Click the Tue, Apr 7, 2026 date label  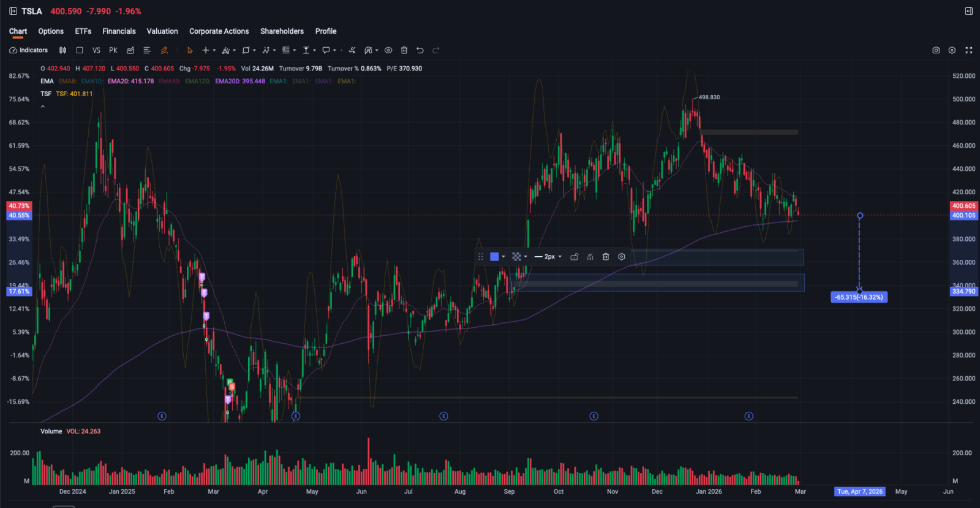pyautogui.click(x=860, y=491)
